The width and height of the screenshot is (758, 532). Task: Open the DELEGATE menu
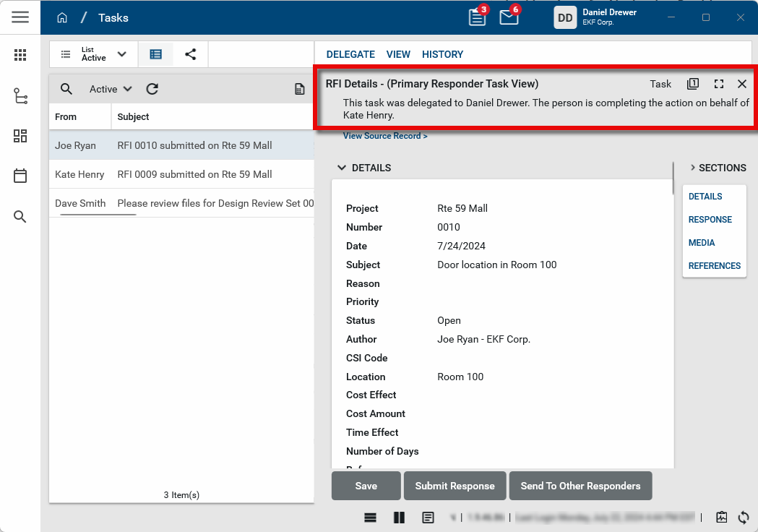350,54
